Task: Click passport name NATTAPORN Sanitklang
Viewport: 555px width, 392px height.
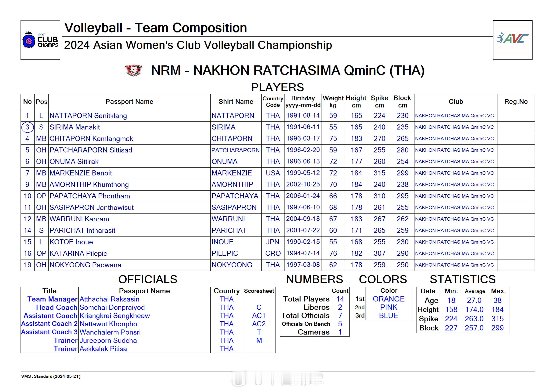Action: [88, 116]
